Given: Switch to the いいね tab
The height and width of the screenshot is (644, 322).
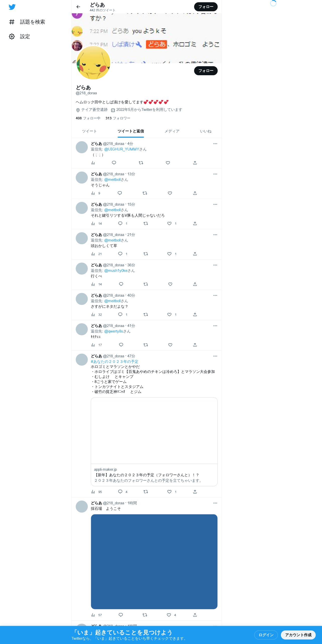Looking at the screenshot, I should click(206, 131).
